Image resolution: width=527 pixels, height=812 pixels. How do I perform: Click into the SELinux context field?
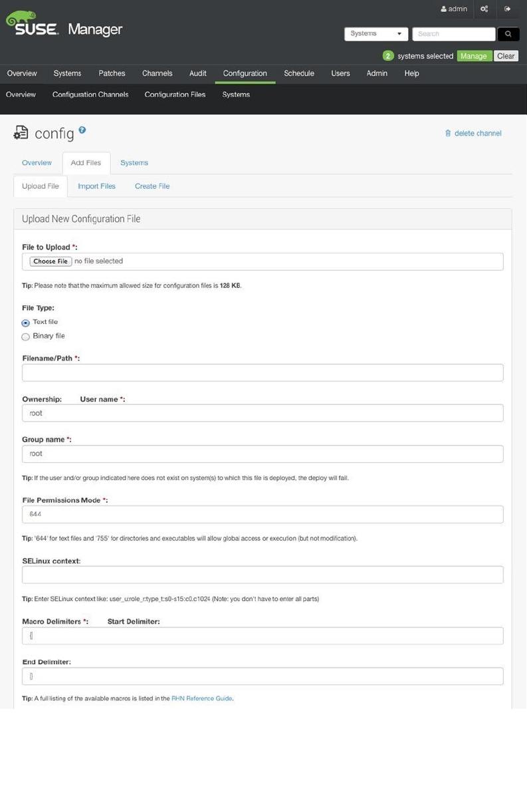point(263,575)
